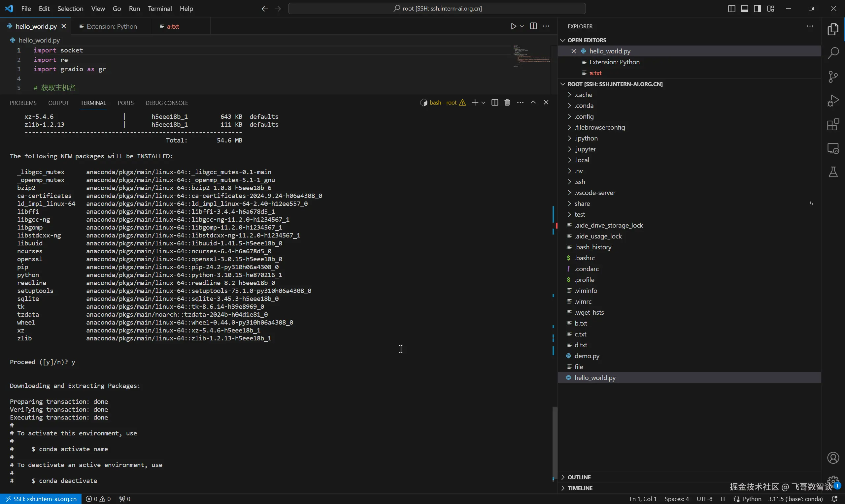
Task: Open the Search view in activity bar
Action: pyautogui.click(x=833, y=53)
